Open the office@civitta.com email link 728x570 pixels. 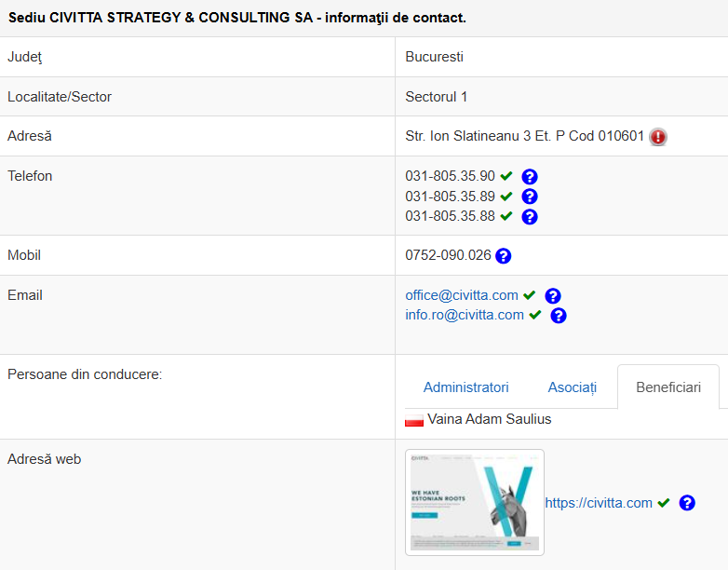[x=462, y=295]
